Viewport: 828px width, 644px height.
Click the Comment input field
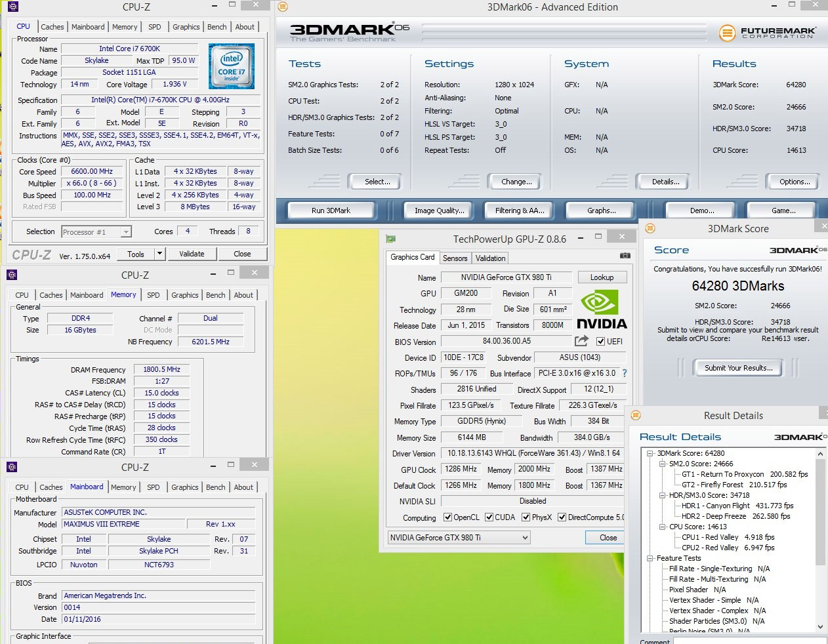pos(748,640)
